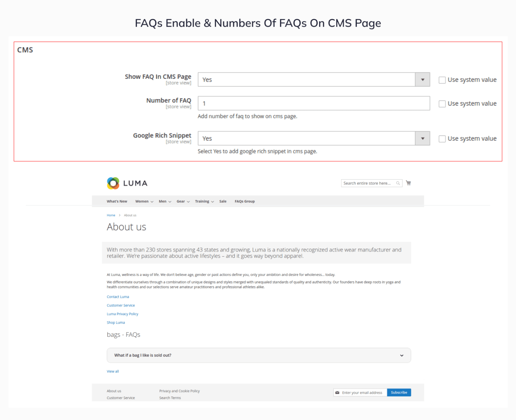Click the envelope icon in newsletter field
516x420 pixels.
pos(337,393)
